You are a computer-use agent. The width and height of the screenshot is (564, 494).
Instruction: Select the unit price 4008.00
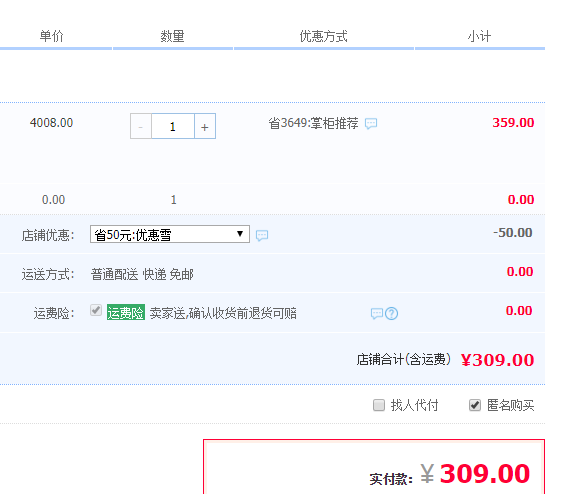tap(51, 123)
